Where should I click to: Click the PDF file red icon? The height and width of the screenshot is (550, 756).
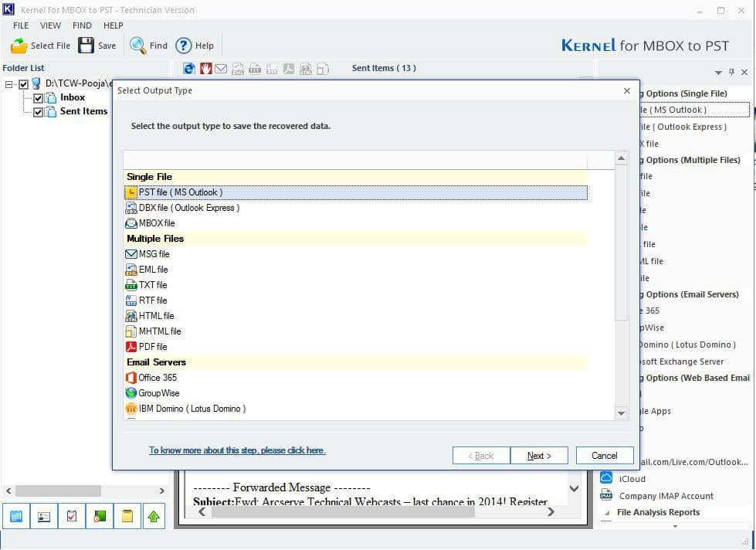coord(131,347)
